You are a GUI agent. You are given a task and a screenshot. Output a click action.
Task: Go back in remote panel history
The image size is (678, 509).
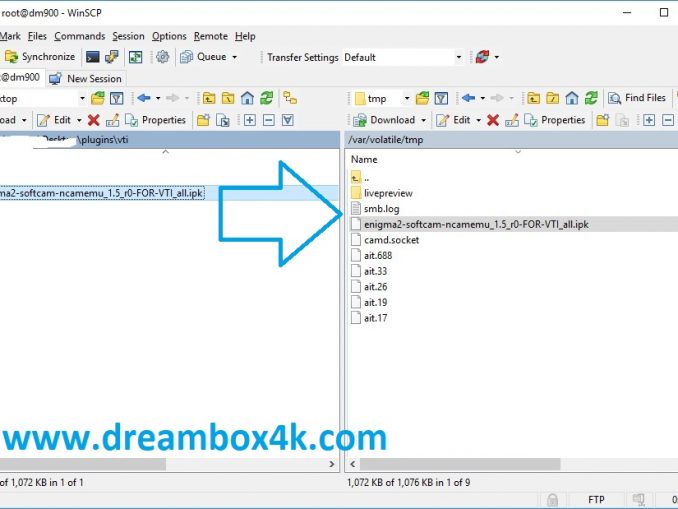468,98
